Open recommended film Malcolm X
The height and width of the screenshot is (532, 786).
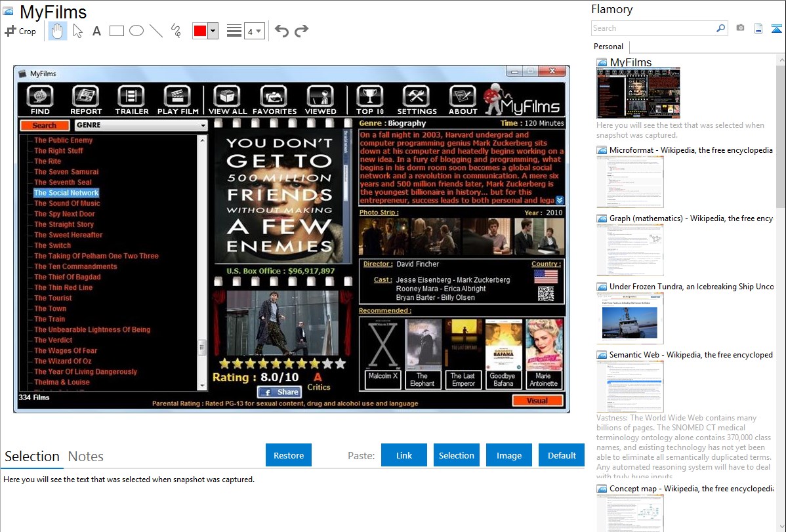(383, 354)
